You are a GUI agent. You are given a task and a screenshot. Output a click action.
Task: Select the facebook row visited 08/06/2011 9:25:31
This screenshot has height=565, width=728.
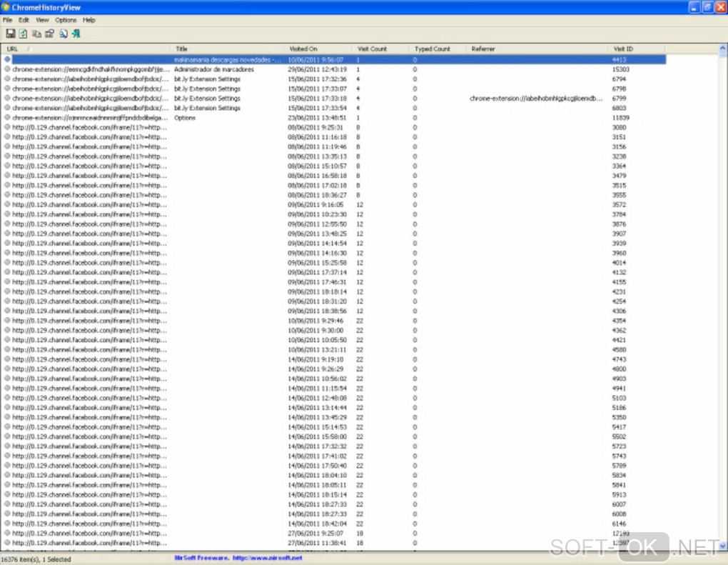(334, 127)
